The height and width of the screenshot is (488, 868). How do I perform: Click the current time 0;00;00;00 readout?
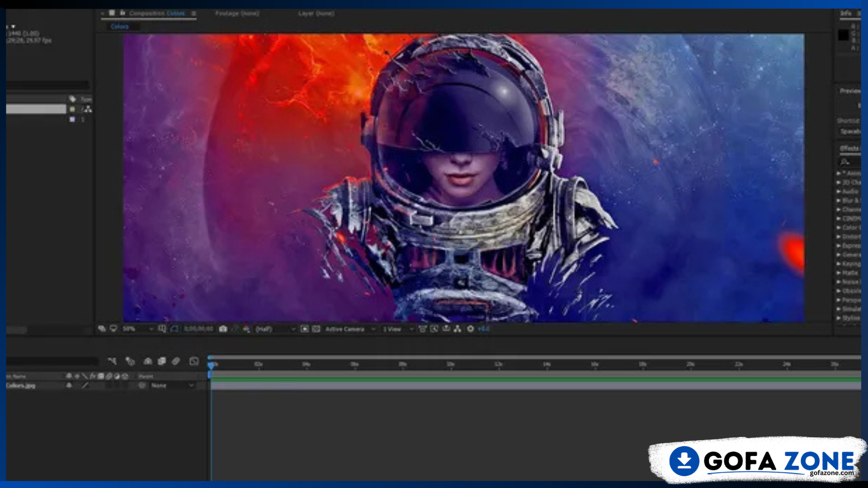click(198, 328)
